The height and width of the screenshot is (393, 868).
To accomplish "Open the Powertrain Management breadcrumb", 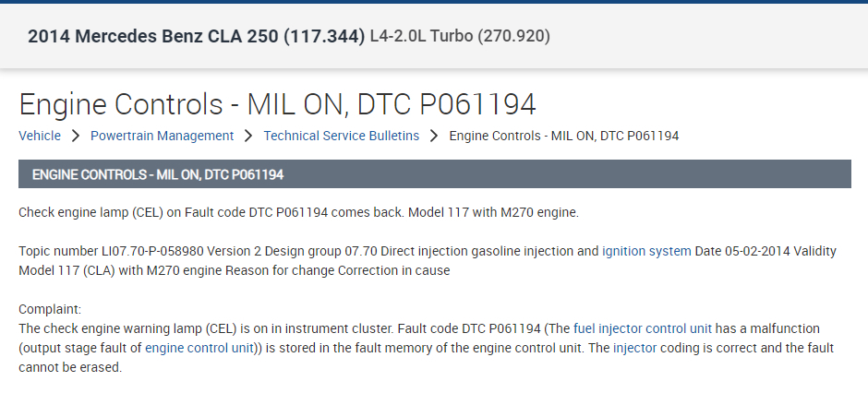I will pos(162,136).
